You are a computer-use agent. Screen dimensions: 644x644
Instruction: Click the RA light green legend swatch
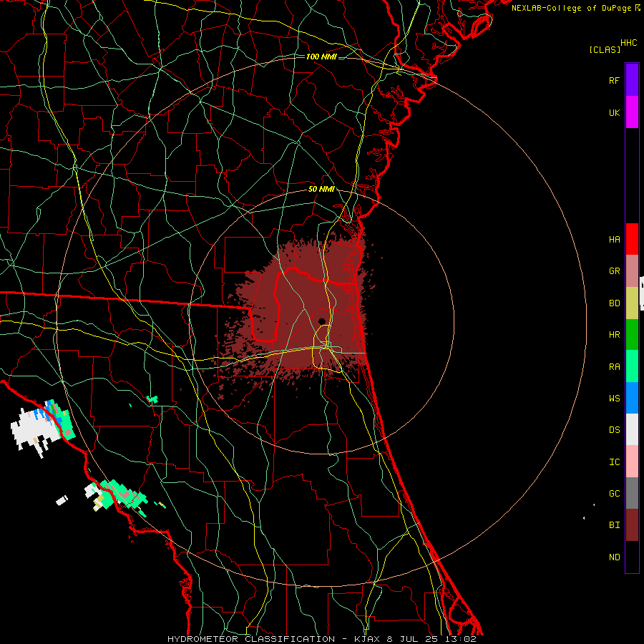coord(632,366)
